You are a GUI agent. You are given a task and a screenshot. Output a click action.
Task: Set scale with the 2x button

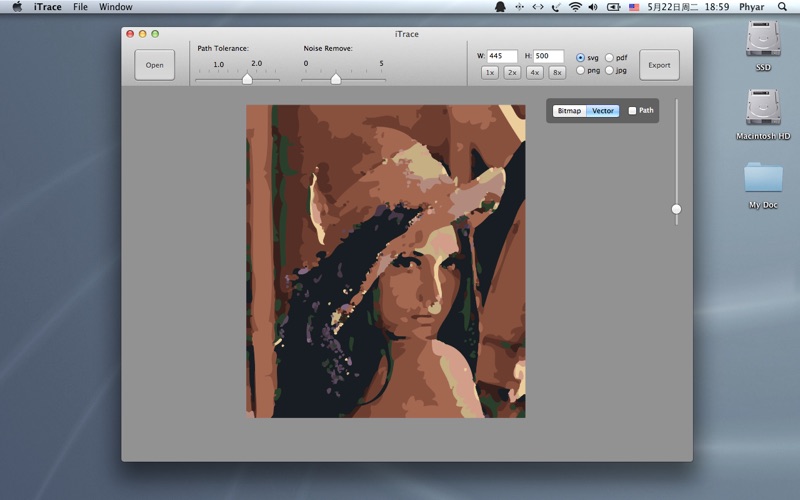pos(512,72)
